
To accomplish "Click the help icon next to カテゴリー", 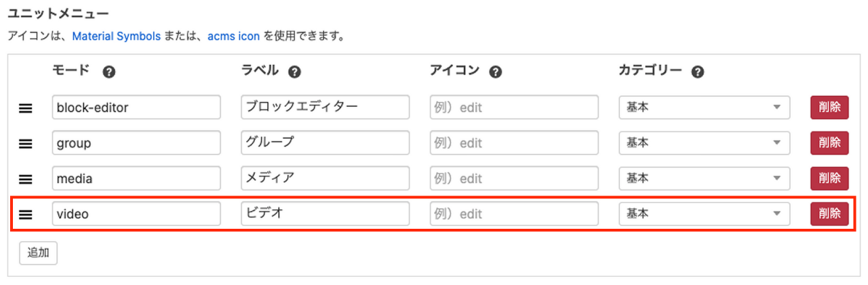I will [698, 72].
